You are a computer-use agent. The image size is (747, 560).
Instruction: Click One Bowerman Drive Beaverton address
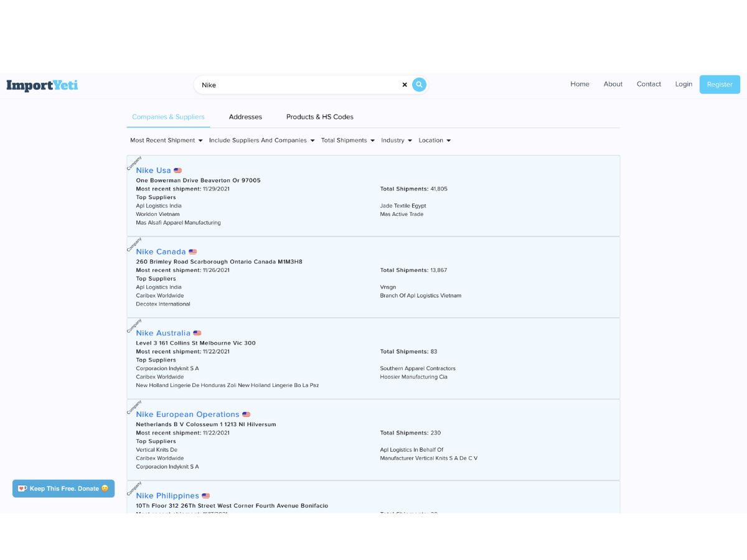(x=198, y=180)
